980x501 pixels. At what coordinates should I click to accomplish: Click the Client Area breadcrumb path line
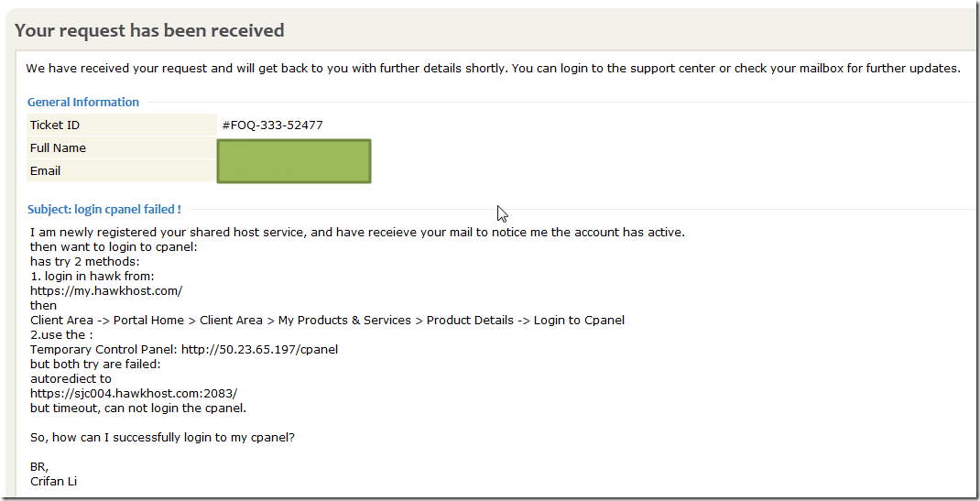click(327, 320)
